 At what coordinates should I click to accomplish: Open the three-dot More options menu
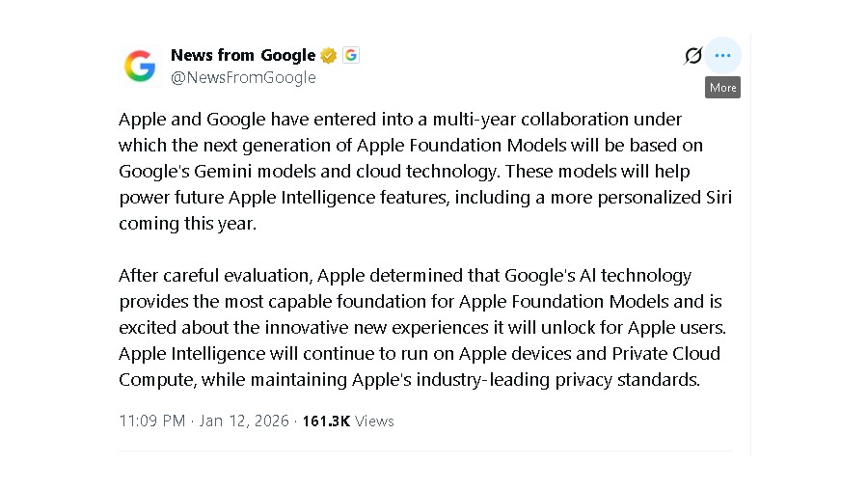pyautogui.click(x=722, y=56)
